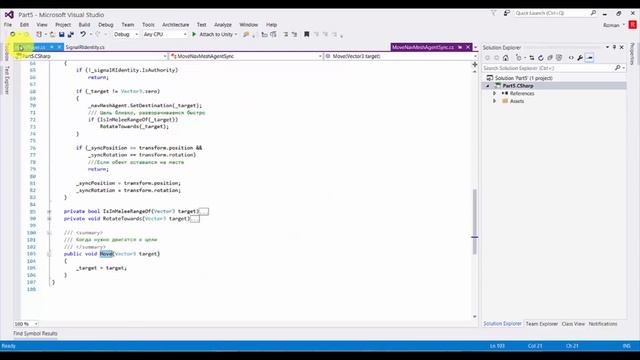
Task: Switch to the Team Explorer tab
Action: pyautogui.click(x=542, y=324)
